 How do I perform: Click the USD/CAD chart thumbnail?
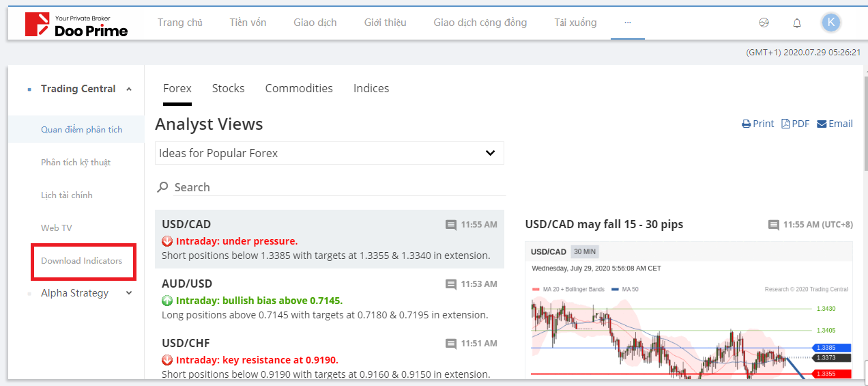689,311
